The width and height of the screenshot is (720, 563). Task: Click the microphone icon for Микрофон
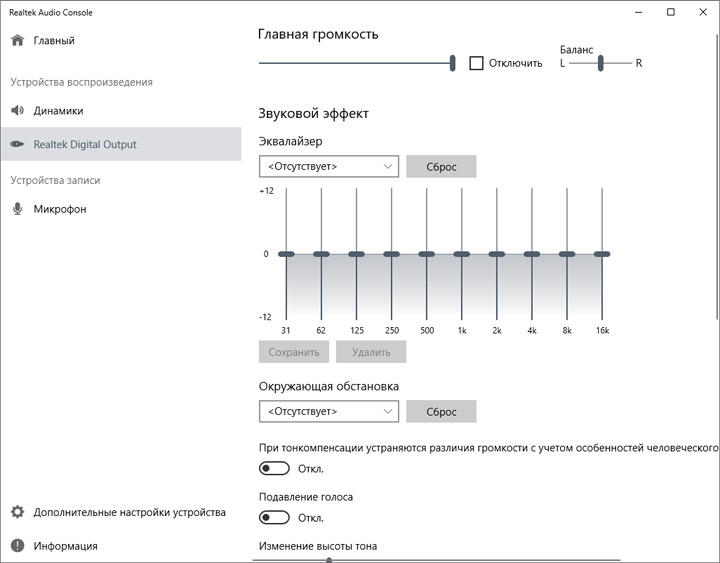click(17, 209)
